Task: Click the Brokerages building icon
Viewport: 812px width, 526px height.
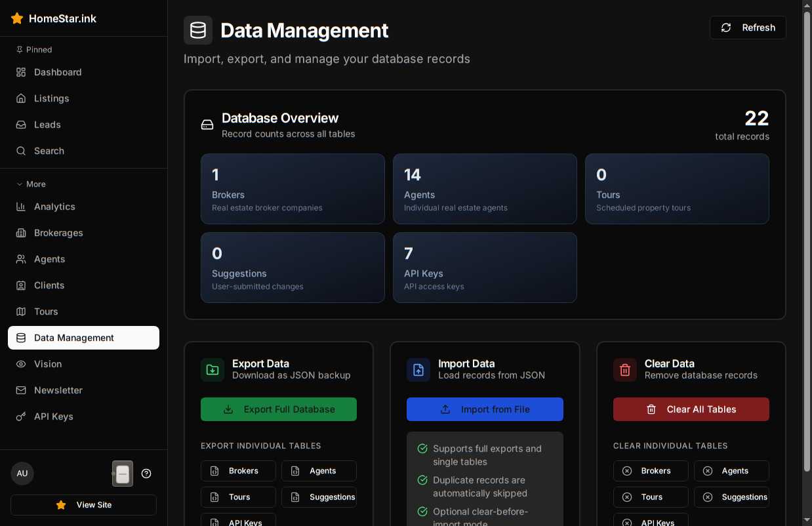Action: (20, 233)
